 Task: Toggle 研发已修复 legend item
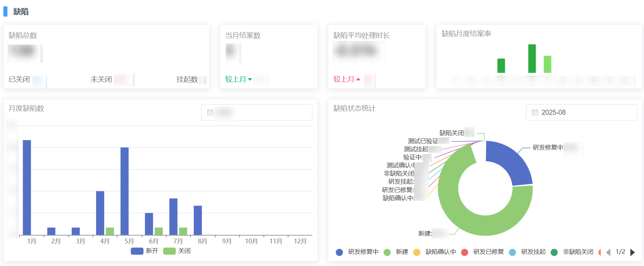[483, 252]
